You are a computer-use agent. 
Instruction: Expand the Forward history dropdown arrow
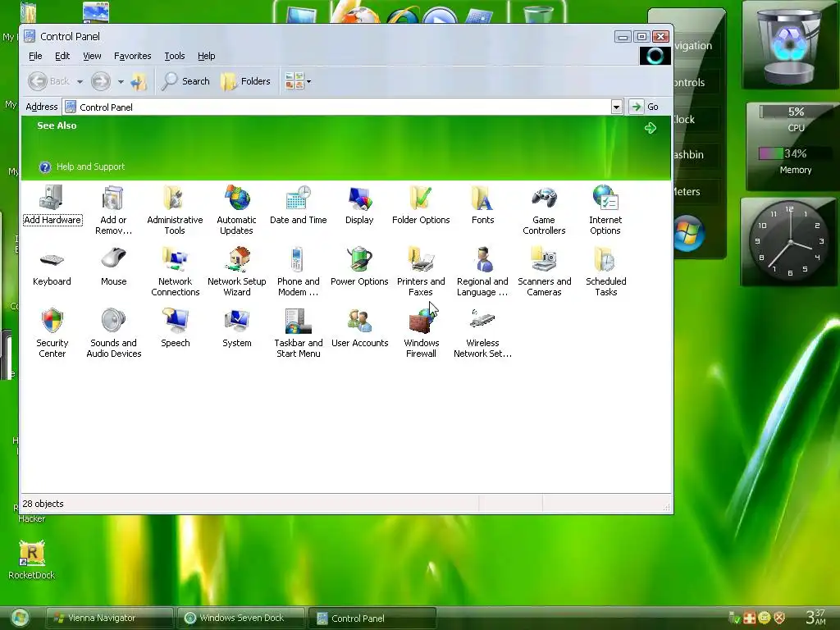121,82
